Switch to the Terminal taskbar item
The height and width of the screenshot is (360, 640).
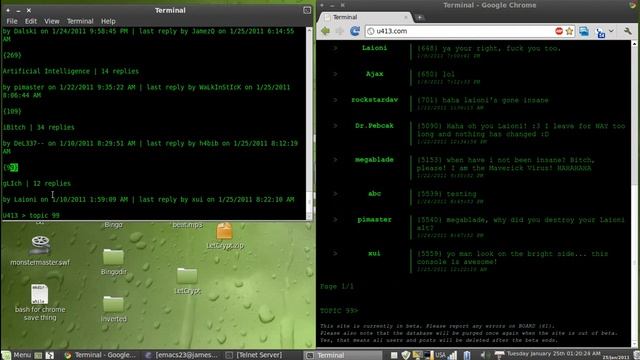343,355
